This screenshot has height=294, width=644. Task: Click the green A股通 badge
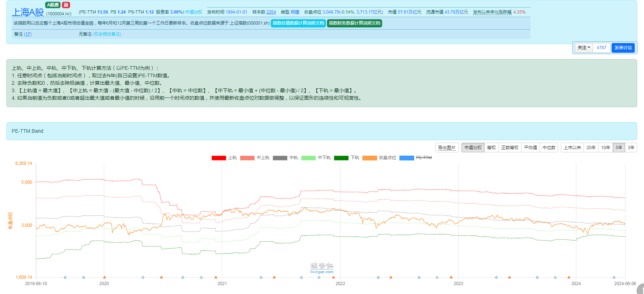coord(53,5)
